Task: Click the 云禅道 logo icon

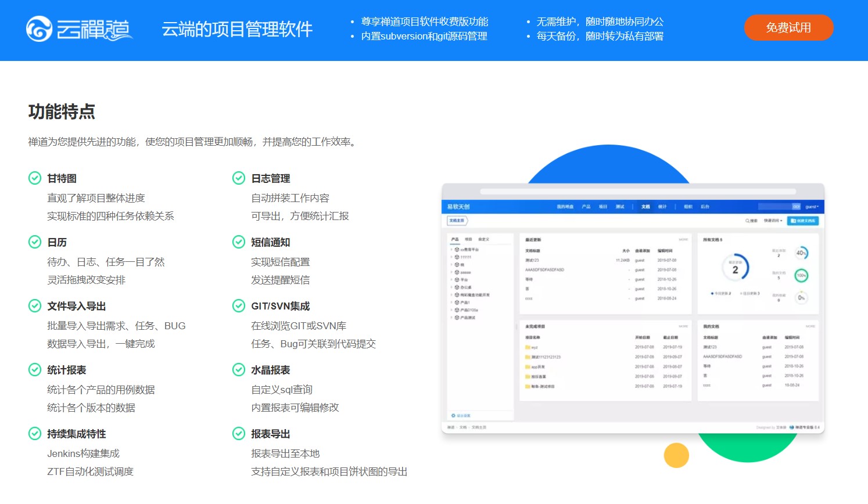Action: click(39, 29)
